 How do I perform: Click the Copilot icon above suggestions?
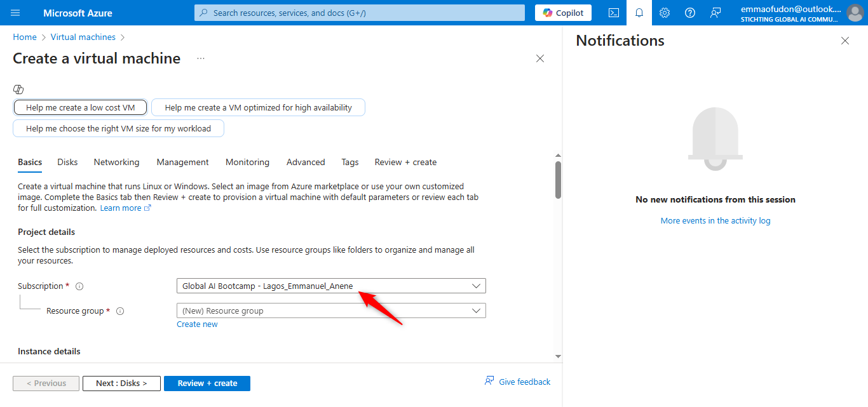tap(18, 90)
